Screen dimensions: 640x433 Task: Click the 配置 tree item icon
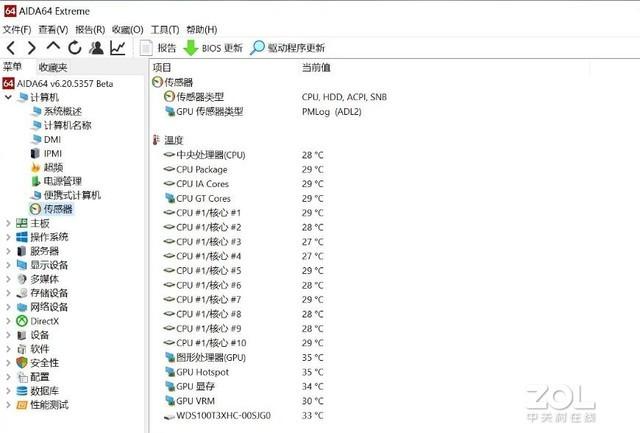click(22, 377)
